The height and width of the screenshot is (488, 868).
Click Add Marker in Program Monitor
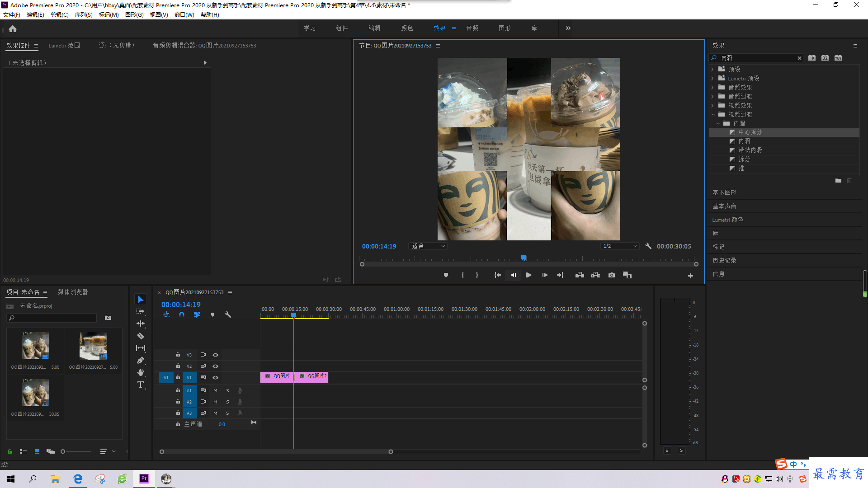point(446,275)
